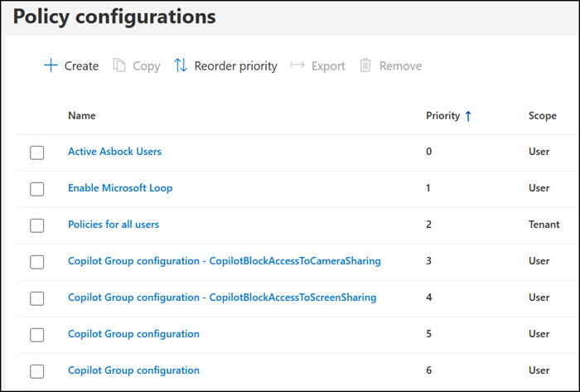The height and width of the screenshot is (392, 580).
Task: Click the Reorder priority arrows icon
Action: click(x=181, y=65)
